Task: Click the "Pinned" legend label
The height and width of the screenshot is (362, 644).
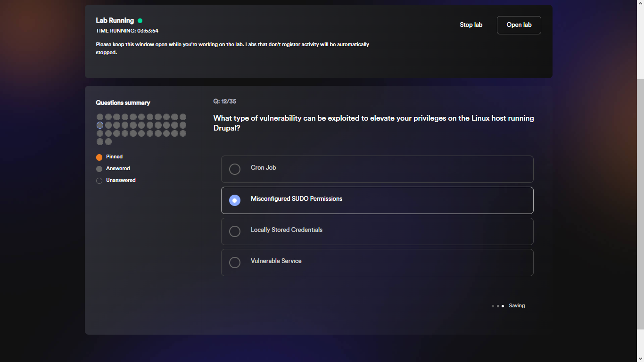Action: coord(114,156)
